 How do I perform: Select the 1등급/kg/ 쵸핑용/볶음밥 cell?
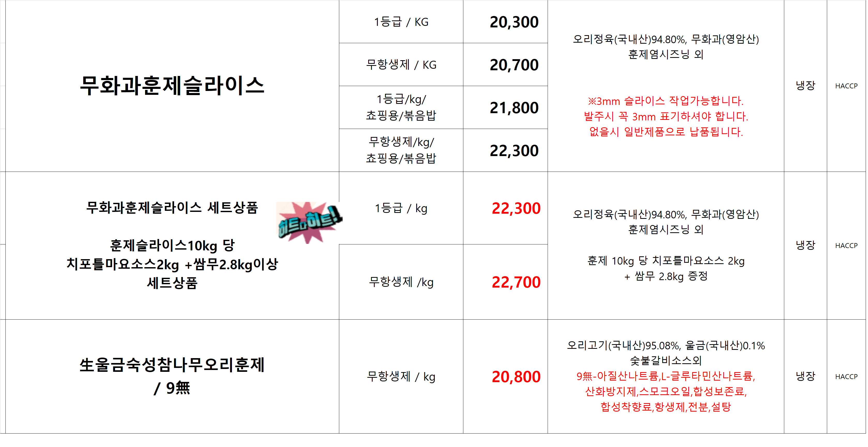click(x=401, y=107)
